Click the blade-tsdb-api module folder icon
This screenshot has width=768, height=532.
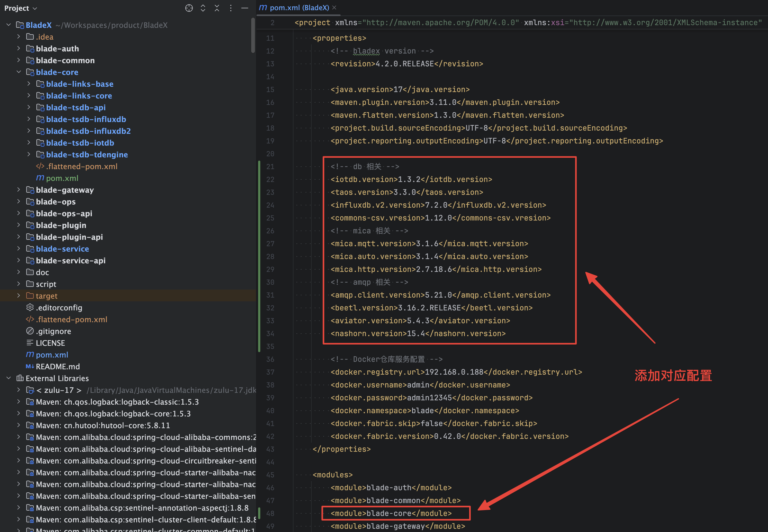pyautogui.click(x=40, y=107)
